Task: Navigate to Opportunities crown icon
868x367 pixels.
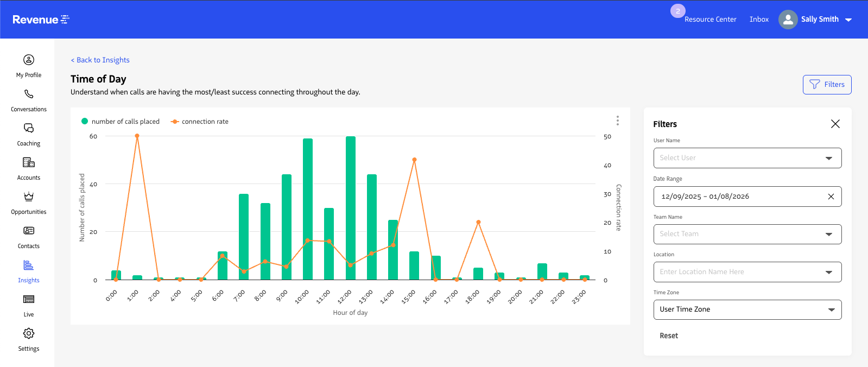Action: (x=29, y=197)
